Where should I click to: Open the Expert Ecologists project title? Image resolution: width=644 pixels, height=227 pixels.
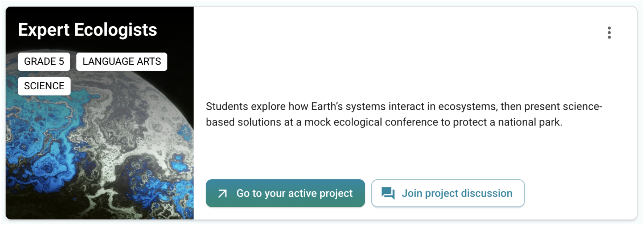tap(87, 30)
